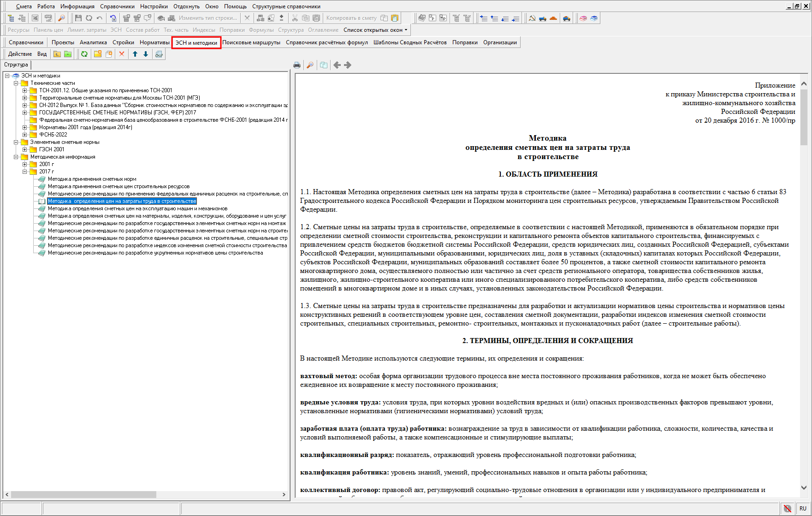Screen dimensions: 812x516
Task: Collapse the '2017 г' folder
Action: (25, 172)
